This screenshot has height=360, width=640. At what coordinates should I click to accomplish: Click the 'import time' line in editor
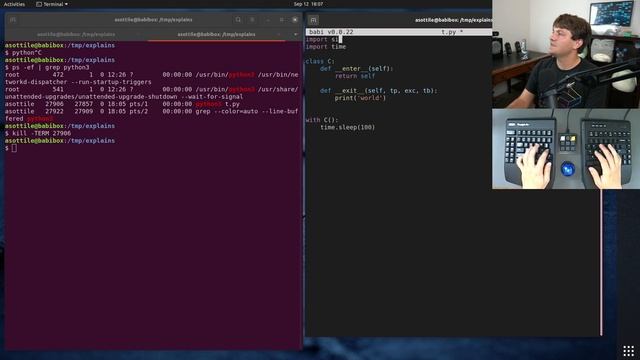326,47
